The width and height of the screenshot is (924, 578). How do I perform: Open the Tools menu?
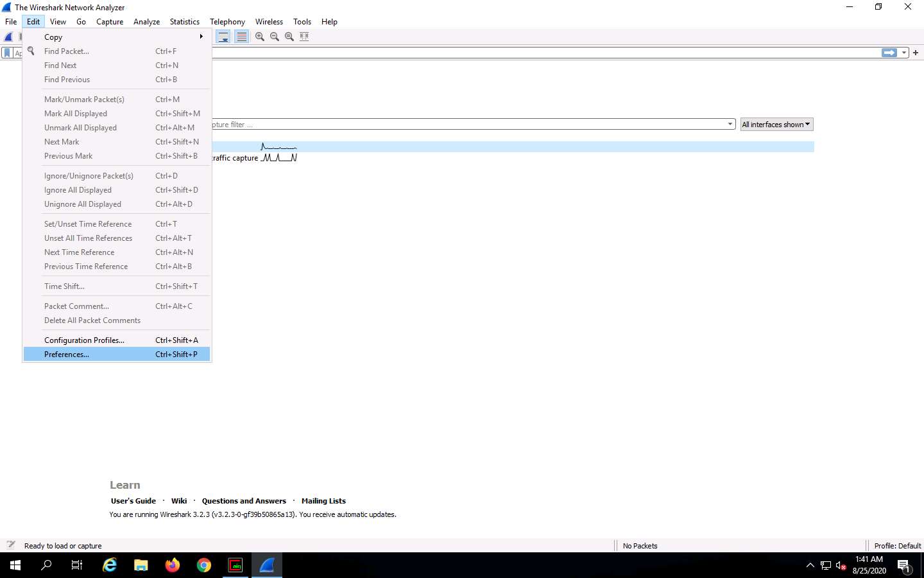tap(302, 21)
